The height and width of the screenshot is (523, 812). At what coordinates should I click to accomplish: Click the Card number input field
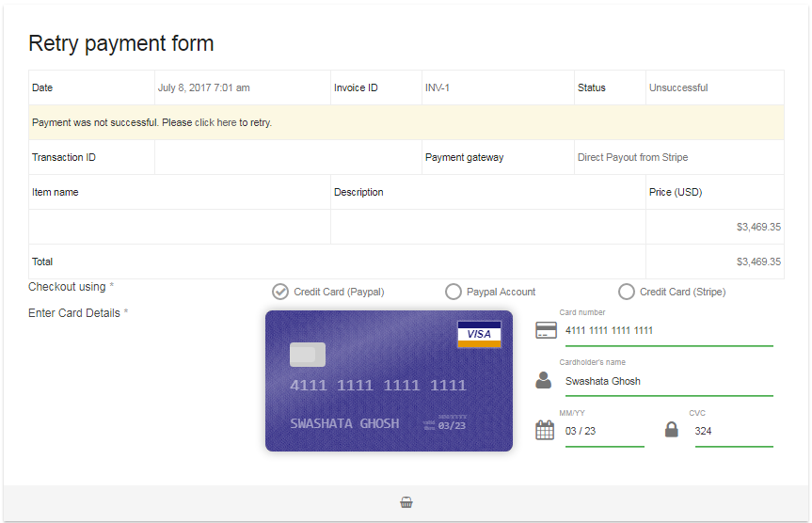[668, 331]
